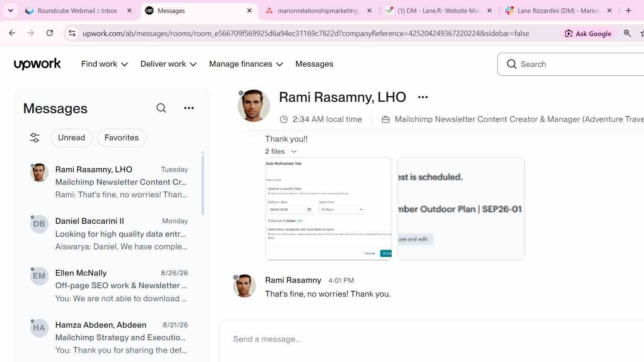Go to the Upwork logo home
Viewport: 644px width, 362px height.
(x=37, y=64)
